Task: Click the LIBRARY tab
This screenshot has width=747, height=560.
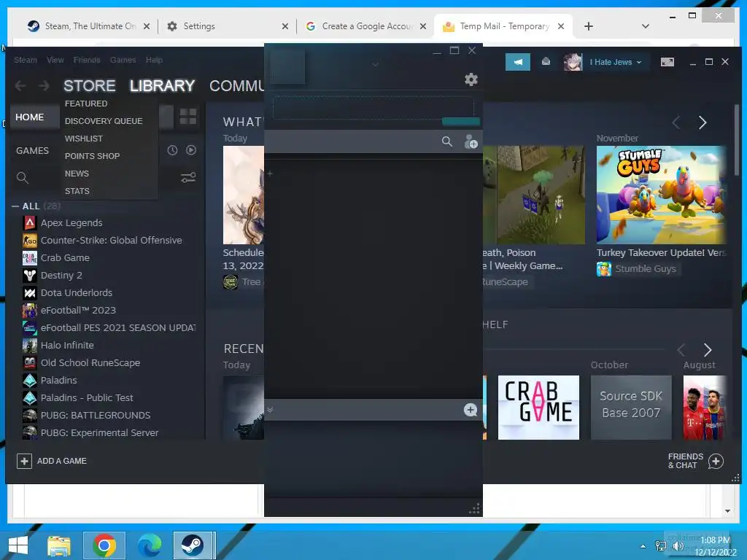Action: (162, 86)
